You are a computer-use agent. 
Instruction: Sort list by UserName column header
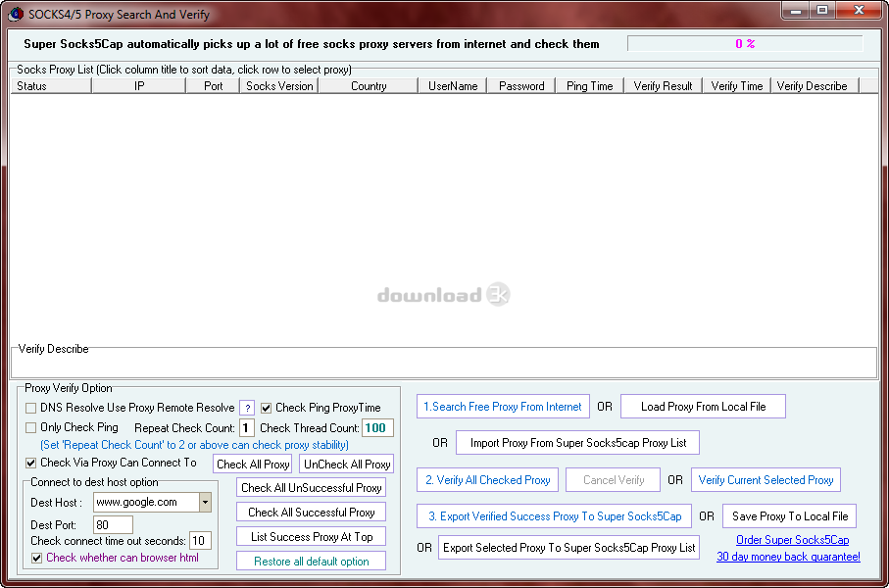[453, 86]
